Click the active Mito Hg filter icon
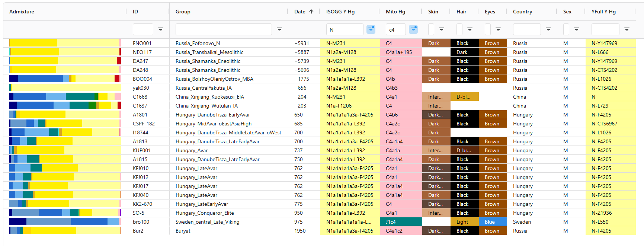The width and height of the screenshot is (644, 246). 413,29
